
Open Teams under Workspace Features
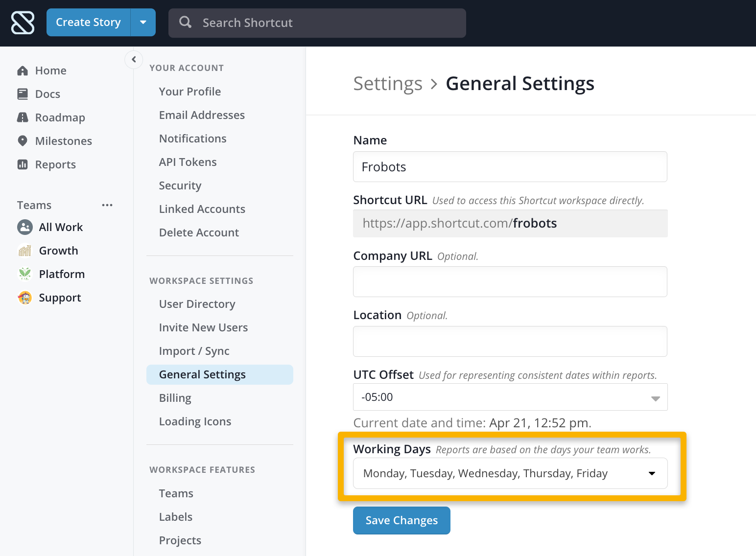coord(176,493)
